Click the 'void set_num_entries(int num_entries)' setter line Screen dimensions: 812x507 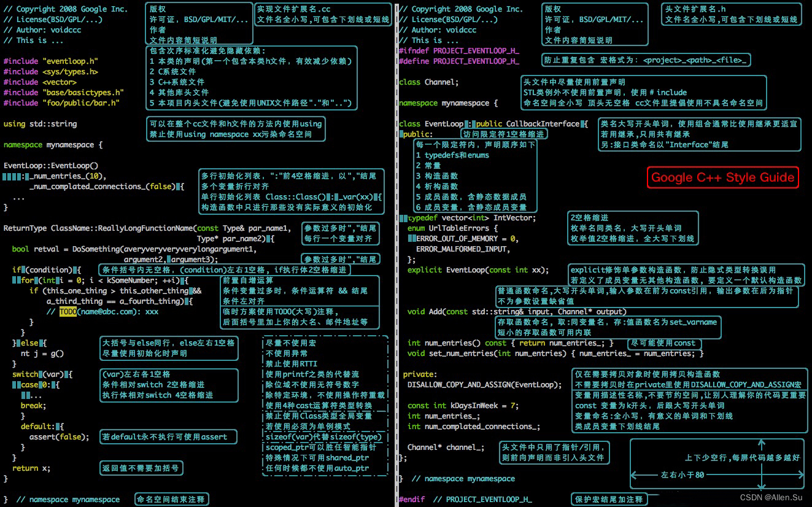(555, 354)
